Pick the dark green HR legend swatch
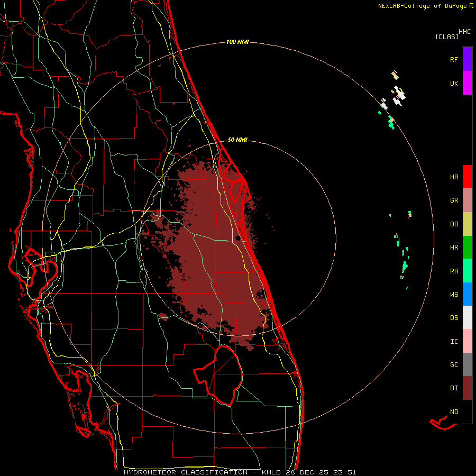Image resolution: width=476 pixels, height=476 pixels. click(467, 248)
